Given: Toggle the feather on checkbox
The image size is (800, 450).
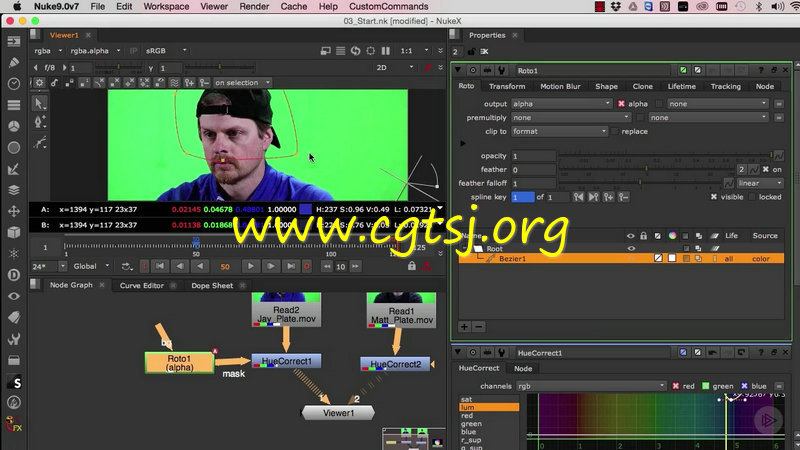Looking at the screenshot, I should click(x=765, y=169).
